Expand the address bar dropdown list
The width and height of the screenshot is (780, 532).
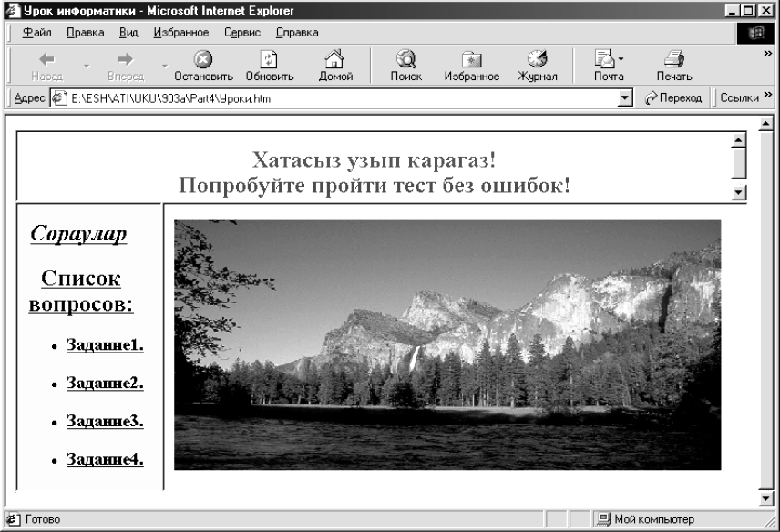click(x=625, y=98)
